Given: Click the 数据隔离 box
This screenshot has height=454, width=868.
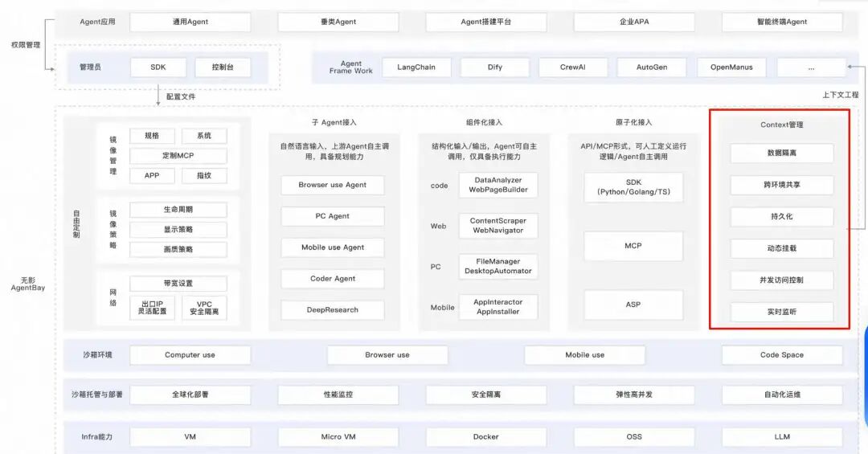Looking at the screenshot, I should (782, 153).
